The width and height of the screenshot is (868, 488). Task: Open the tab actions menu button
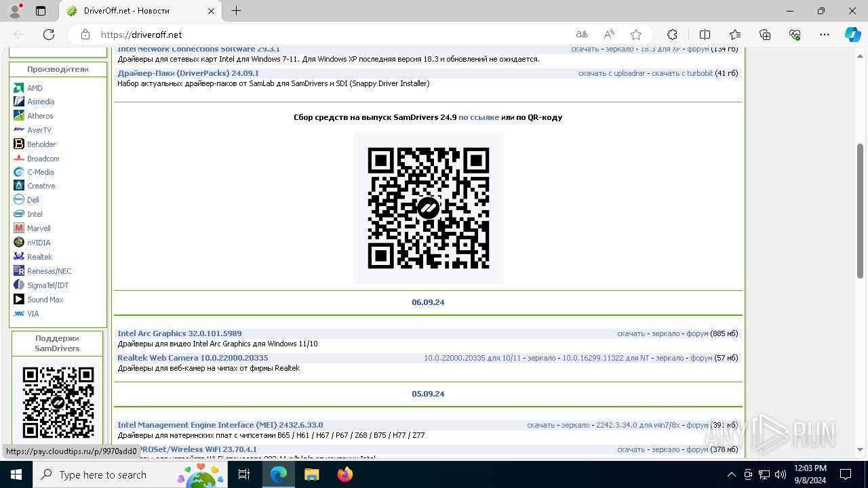41,11
